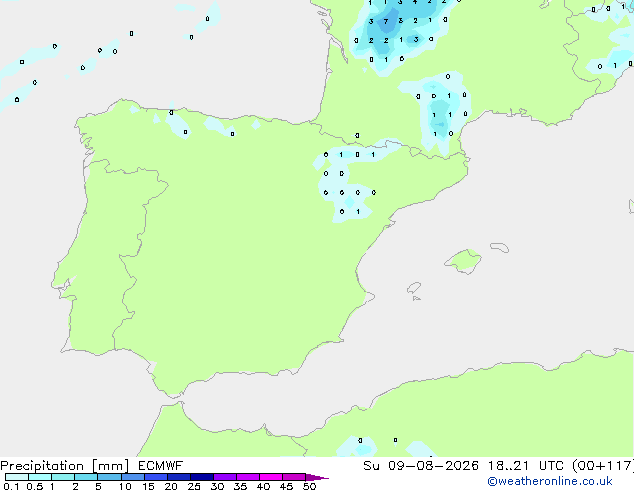Click the above-50 arrow tip of legend
Image resolution: width=634 pixels, height=490 pixels.
tap(317, 477)
